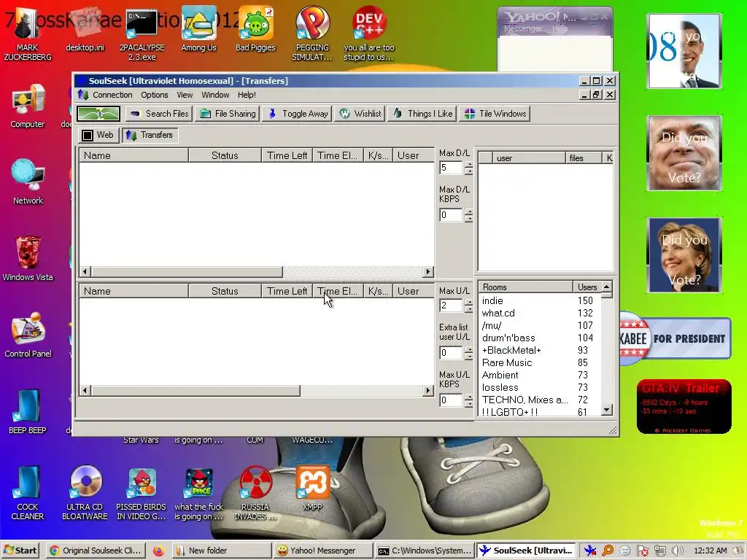Click the Max U/L spinner arrows
The width and height of the screenshot is (747, 560).
coord(469,306)
